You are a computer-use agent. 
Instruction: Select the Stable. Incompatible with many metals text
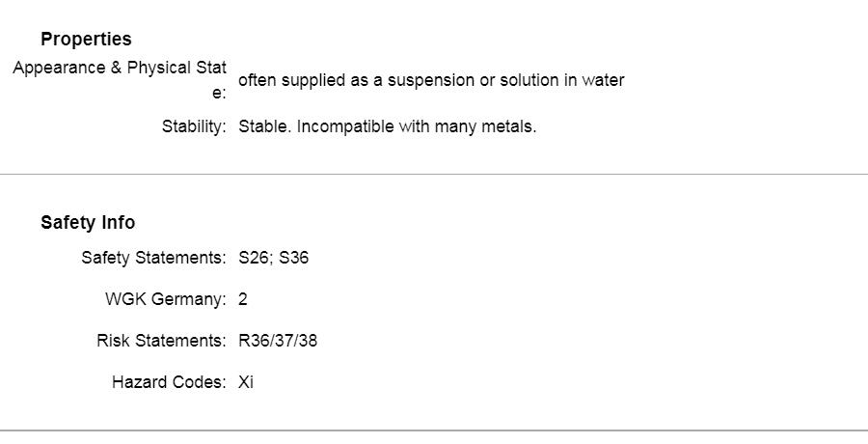388,126
